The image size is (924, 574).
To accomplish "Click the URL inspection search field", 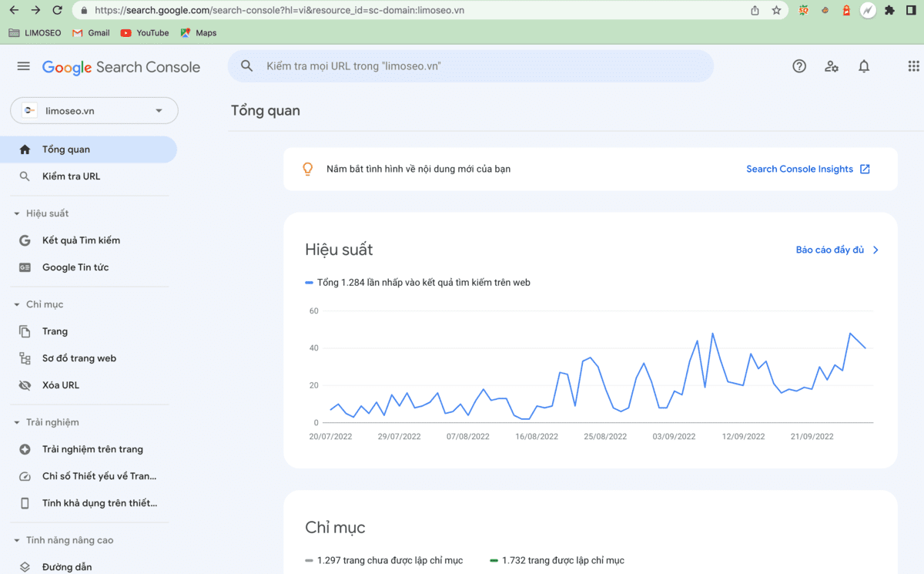I will (x=470, y=66).
